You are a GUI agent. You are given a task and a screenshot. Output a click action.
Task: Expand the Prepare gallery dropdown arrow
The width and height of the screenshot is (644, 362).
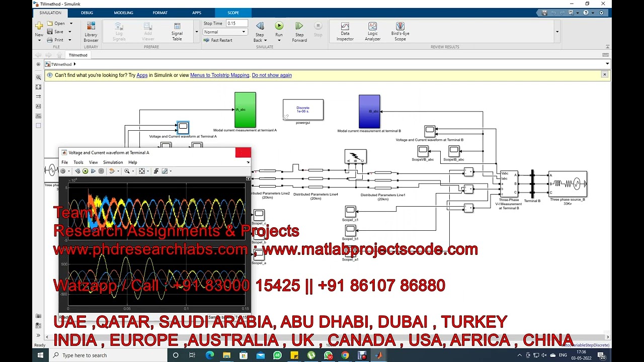point(197,32)
